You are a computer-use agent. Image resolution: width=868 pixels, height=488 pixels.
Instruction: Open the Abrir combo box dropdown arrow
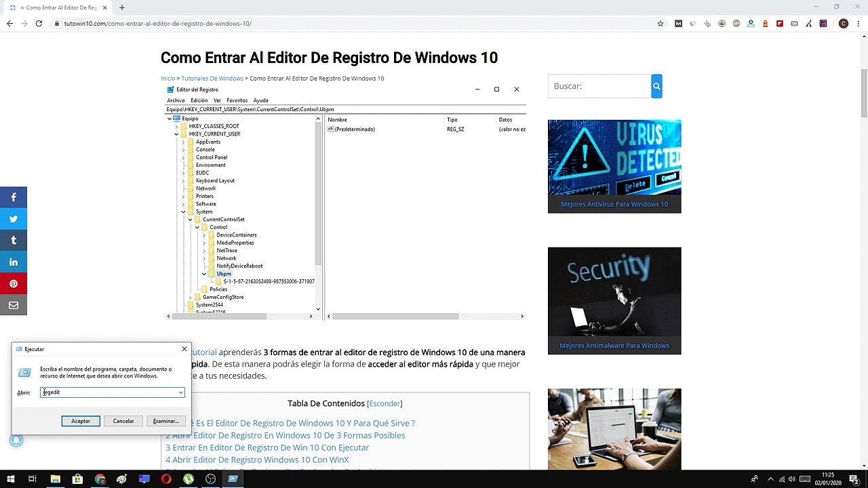click(x=180, y=392)
